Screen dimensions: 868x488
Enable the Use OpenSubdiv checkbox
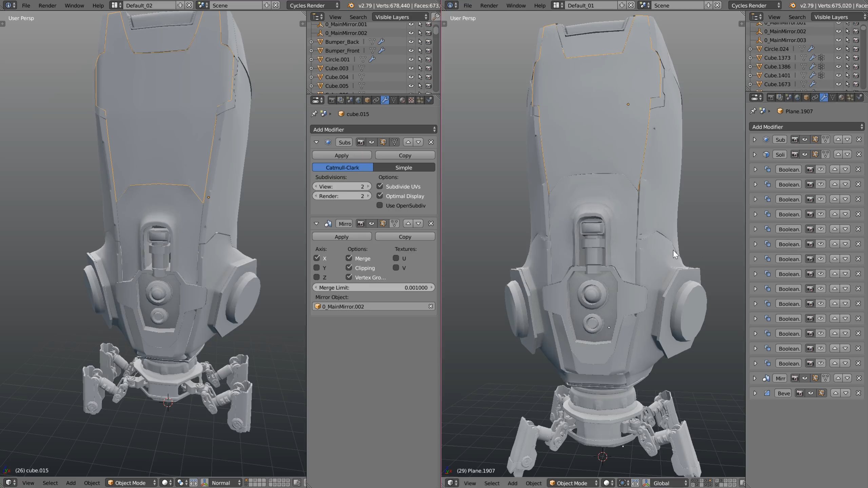(380, 205)
